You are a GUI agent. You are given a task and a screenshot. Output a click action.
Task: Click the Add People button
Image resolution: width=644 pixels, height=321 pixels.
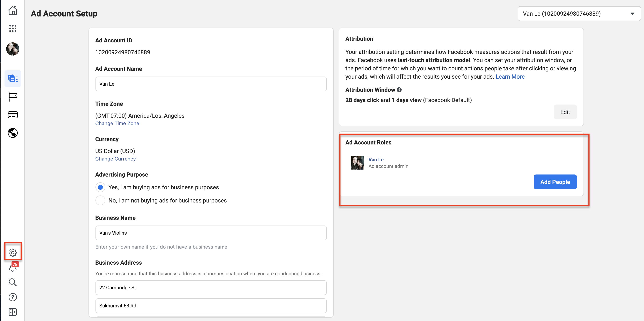tap(555, 182)
